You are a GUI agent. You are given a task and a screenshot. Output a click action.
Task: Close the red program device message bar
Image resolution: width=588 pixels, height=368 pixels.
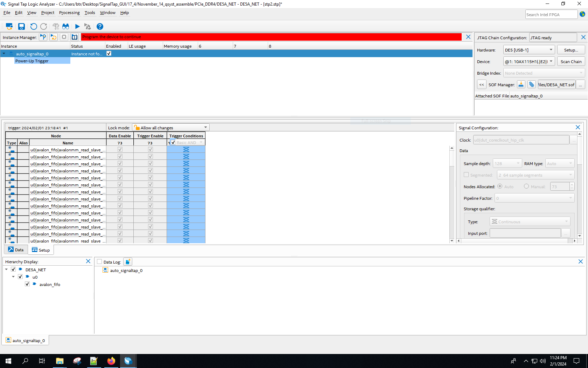pyautogui.click(x=468, y=37)
